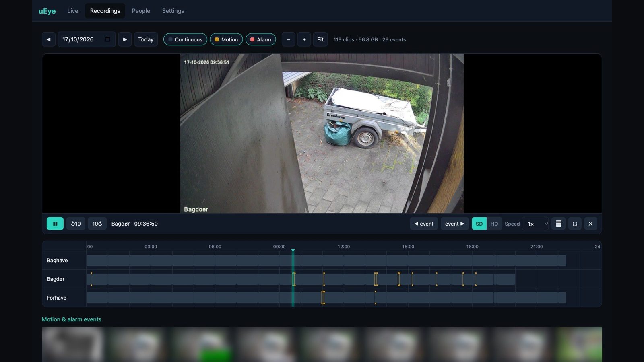Open the playback Speed dropdown
Viewport: 644px width, 362px height.
[537, 224]
